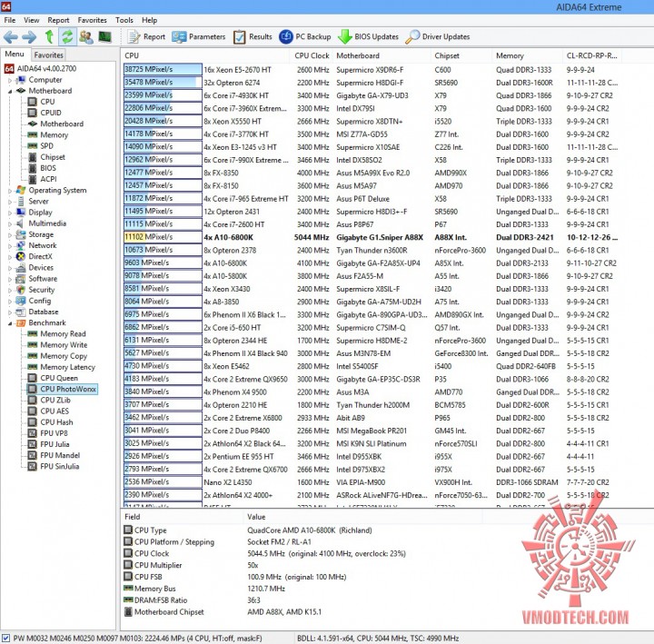Open Report from toolbar
Screen dimensions: 654x644
click(x=146, y=37)
